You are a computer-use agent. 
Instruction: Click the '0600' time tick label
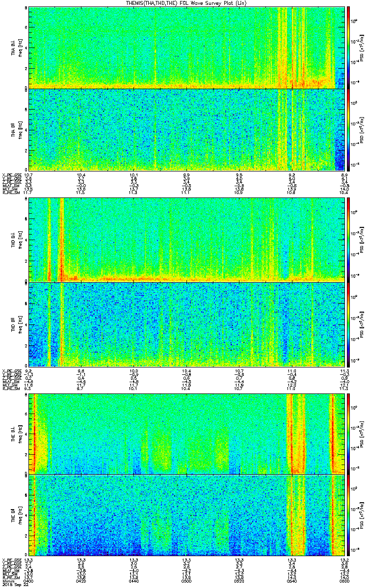coord(344,580)
